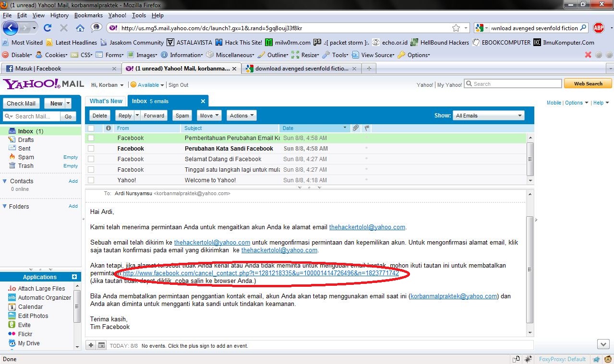The height and width of the screenshot is (364, 614).
Task: Tick checkbox for Welcome to Yahoo! message
Action: [91, 180]
